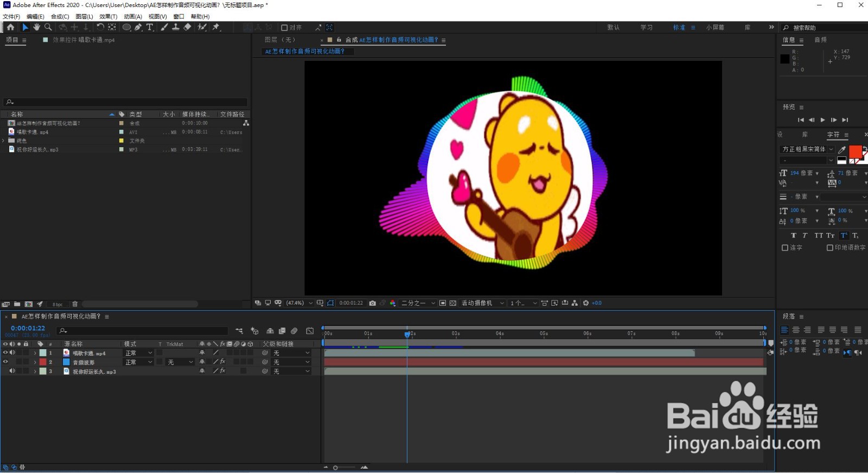Screen dimensions: 868x473
Task: Delete selected project item with trash icon
Action: (x=75, y=304)
